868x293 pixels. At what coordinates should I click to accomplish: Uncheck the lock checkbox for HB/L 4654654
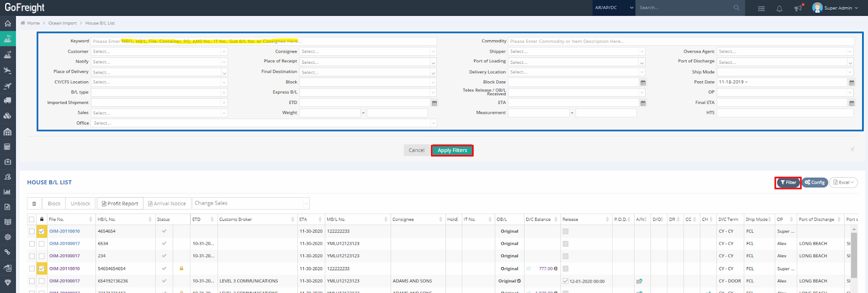[x=42, y=231]
